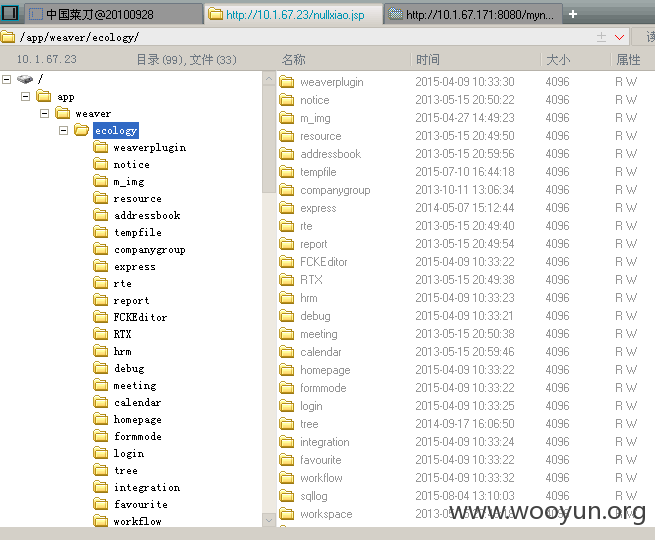Select homepage in the tree

coord(137,419)
